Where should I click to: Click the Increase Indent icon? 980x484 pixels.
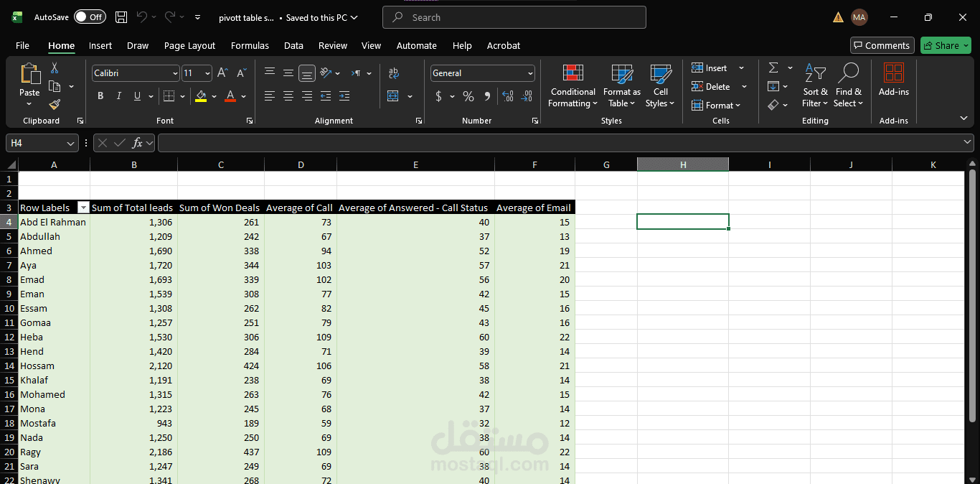pos(344,96)
